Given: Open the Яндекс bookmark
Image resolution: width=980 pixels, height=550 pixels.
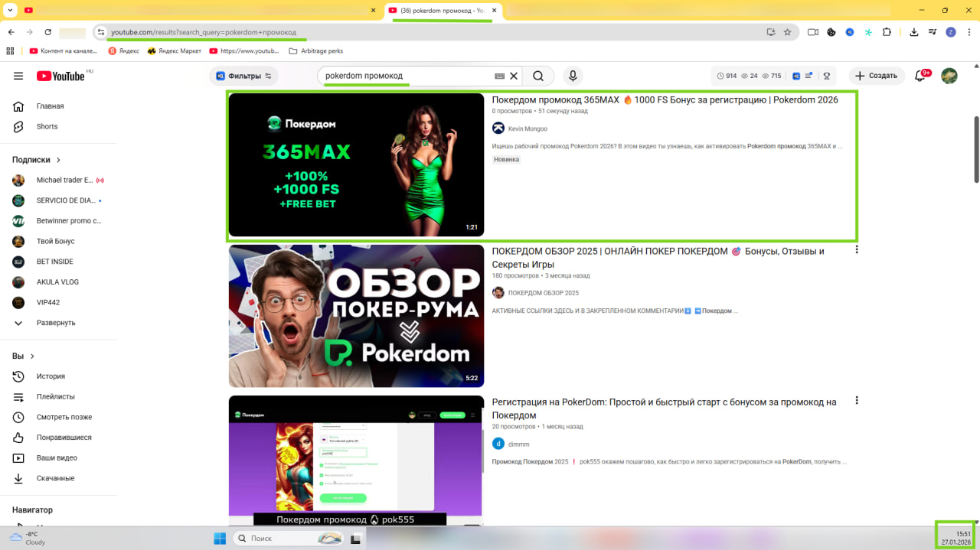Looking at the screenshot, I should [x=123, y=51].
